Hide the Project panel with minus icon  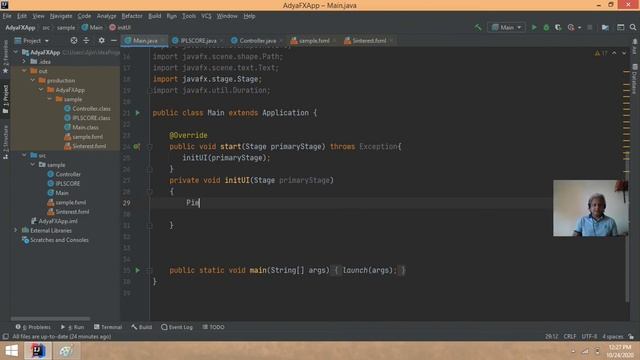coord(113,40)
